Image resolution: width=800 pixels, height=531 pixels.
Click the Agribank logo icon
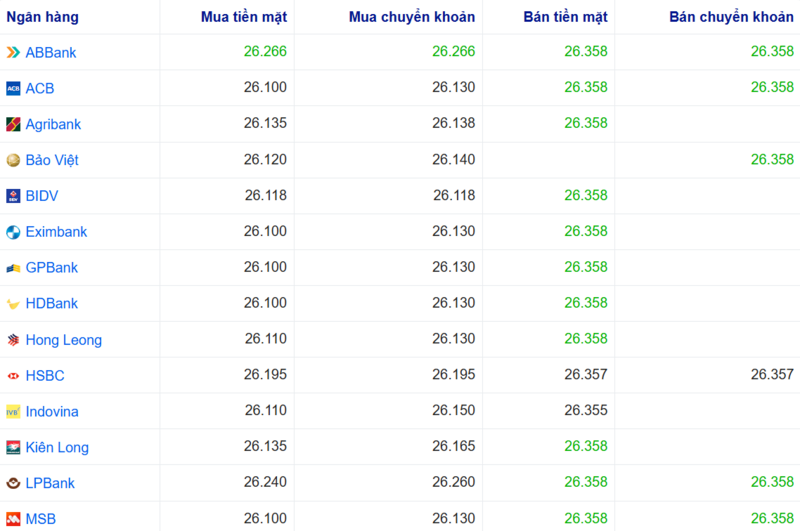(13, 124)
